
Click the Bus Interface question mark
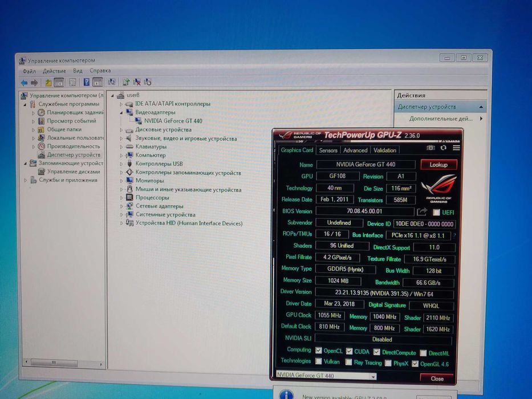(454, 235)
